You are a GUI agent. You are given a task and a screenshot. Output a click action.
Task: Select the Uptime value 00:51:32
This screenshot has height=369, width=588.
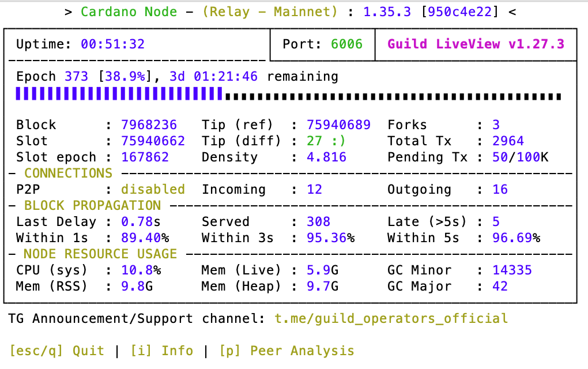coord(113,44)
